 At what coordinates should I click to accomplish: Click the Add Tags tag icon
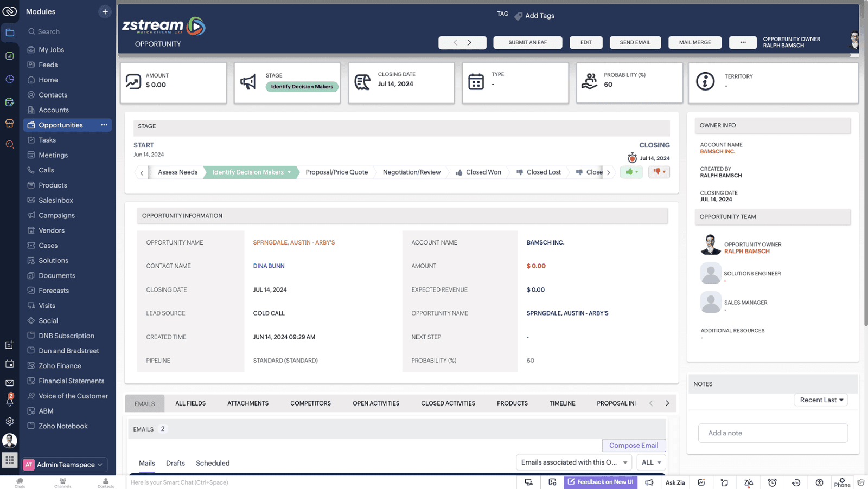click(x=518, y=16)
